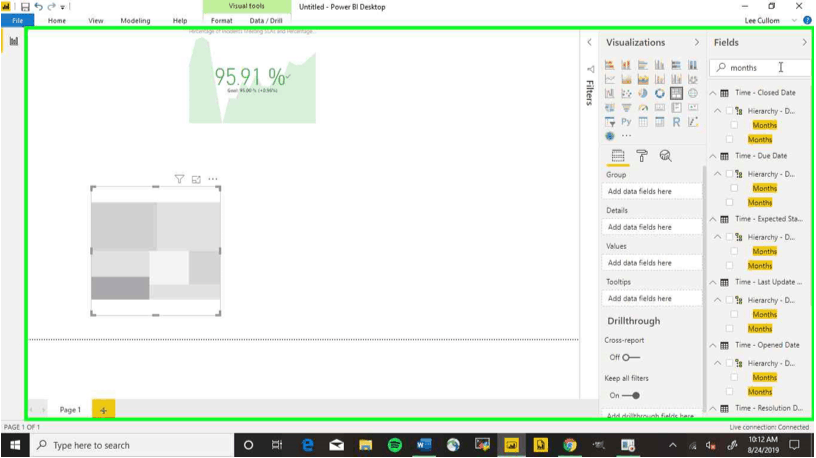Select the gauge visual

(x=643, y=108)
